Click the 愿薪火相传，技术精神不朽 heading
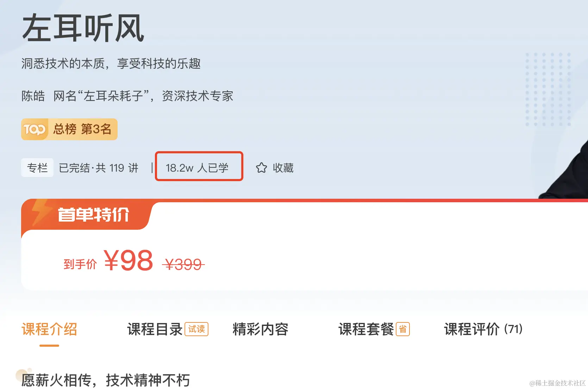This screenshot has width=588, height=389. point(106,381)
